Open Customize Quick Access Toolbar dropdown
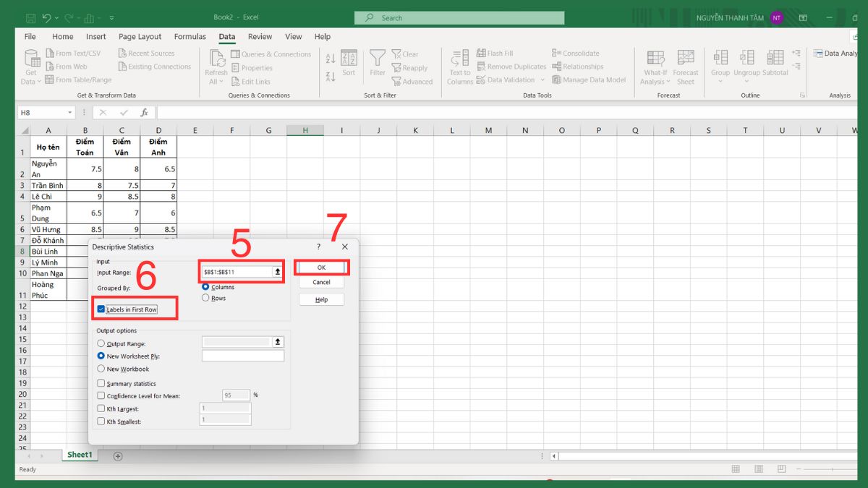 pyautogui.click(x=111, y=18)
